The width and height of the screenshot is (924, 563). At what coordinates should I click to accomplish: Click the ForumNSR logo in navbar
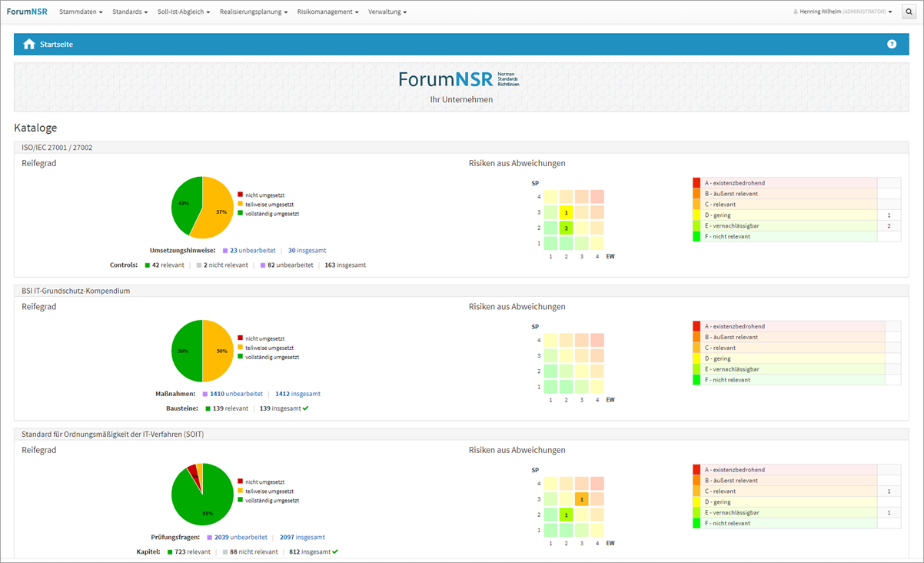[27, 12]
